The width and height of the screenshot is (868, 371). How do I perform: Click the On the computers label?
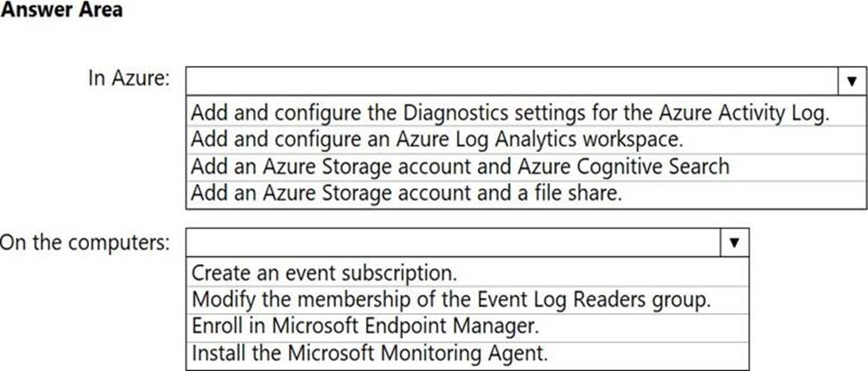click(84, 243)
